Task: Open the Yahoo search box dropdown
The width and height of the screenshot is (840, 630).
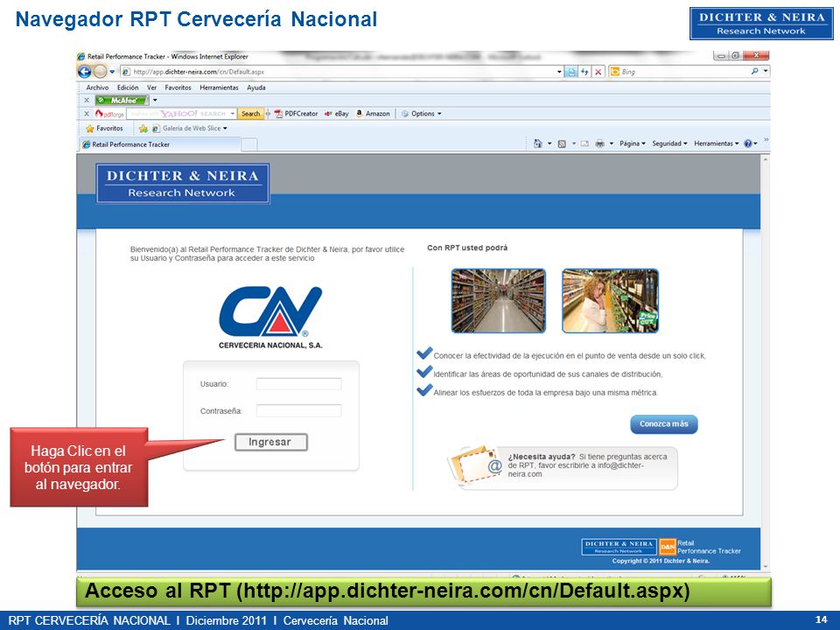Action: click(233, 114)
